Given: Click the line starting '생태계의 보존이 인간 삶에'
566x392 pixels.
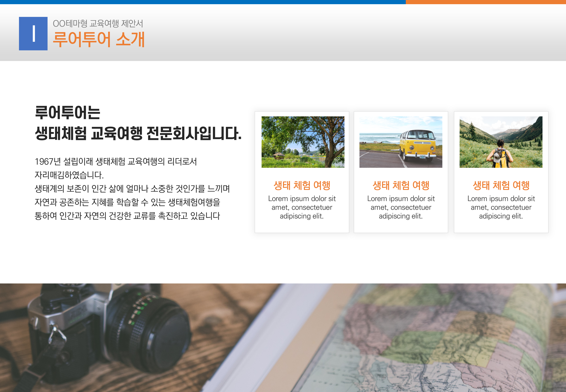Looking at the screenshot, I should 132,189.
